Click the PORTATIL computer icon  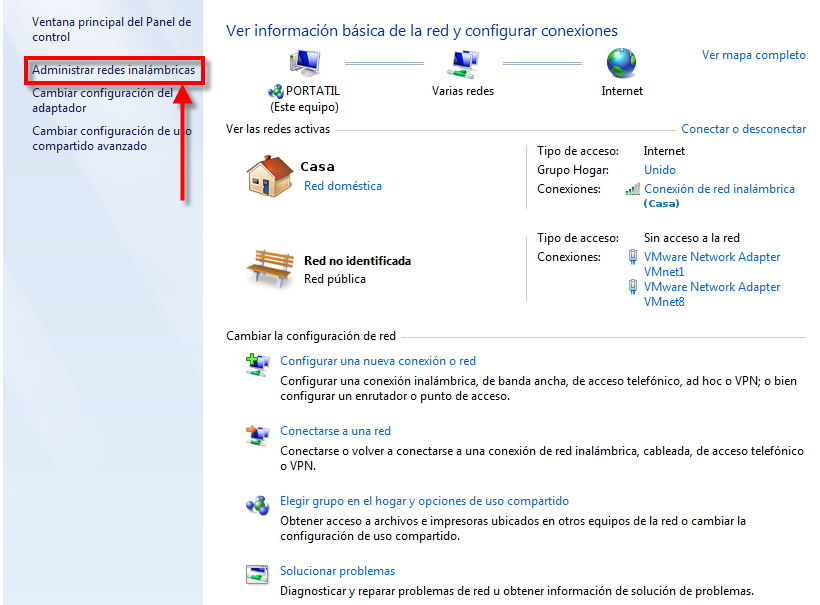point(304,63)
